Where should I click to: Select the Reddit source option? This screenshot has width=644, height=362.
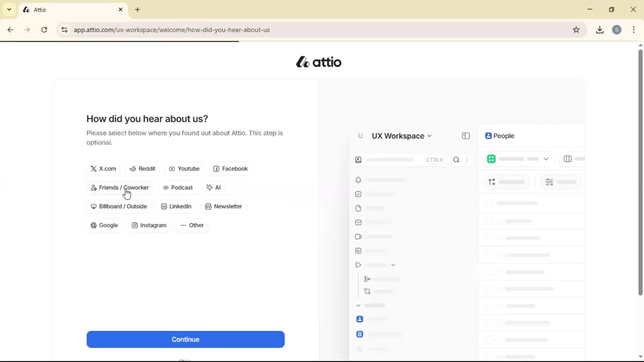tap(143, 169)
